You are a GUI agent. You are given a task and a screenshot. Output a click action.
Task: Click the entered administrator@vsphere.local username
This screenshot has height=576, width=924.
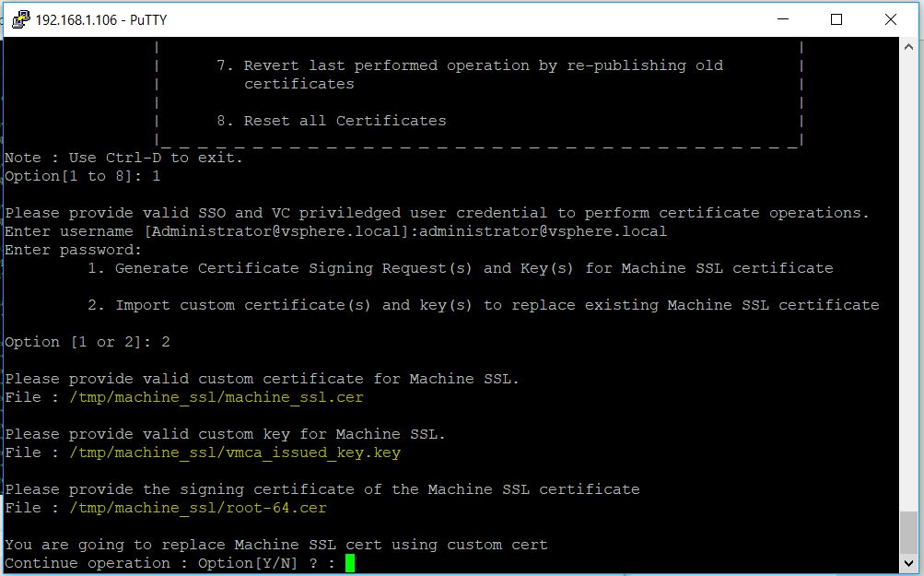[x=543, y=231]
